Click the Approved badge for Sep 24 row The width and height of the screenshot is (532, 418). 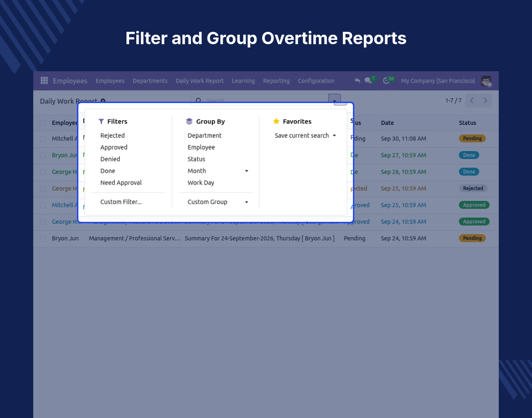pos(474,221)
